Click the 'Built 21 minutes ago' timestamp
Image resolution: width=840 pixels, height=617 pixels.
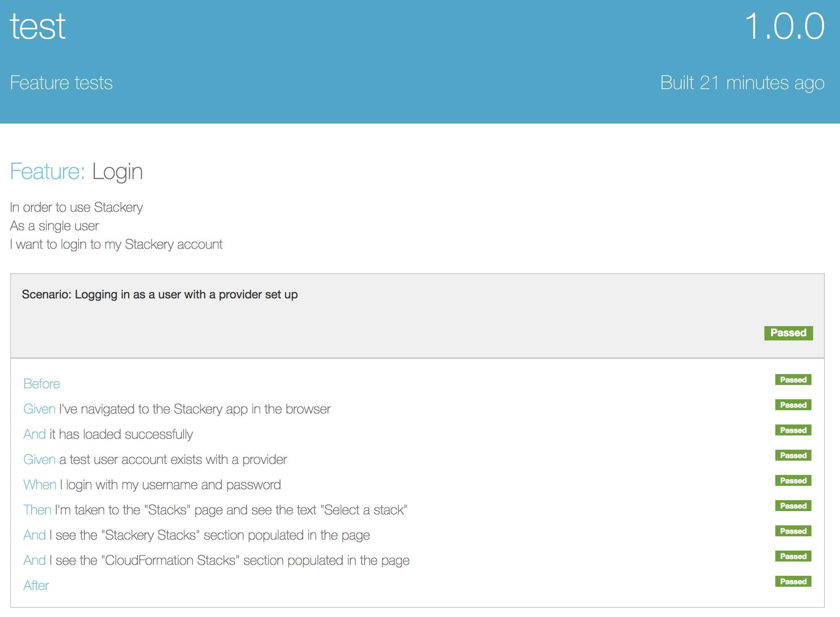click(742, 83)
